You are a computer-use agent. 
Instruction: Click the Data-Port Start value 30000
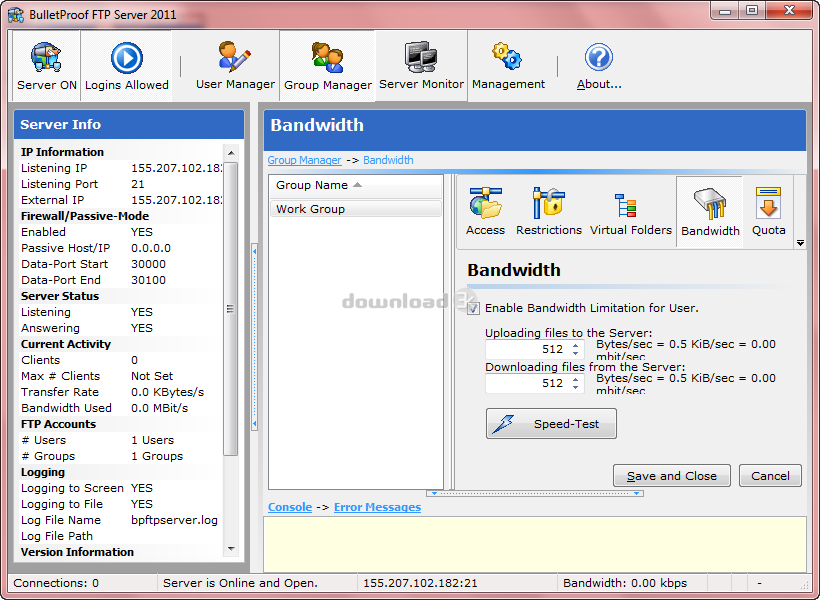tap(148, 264)
